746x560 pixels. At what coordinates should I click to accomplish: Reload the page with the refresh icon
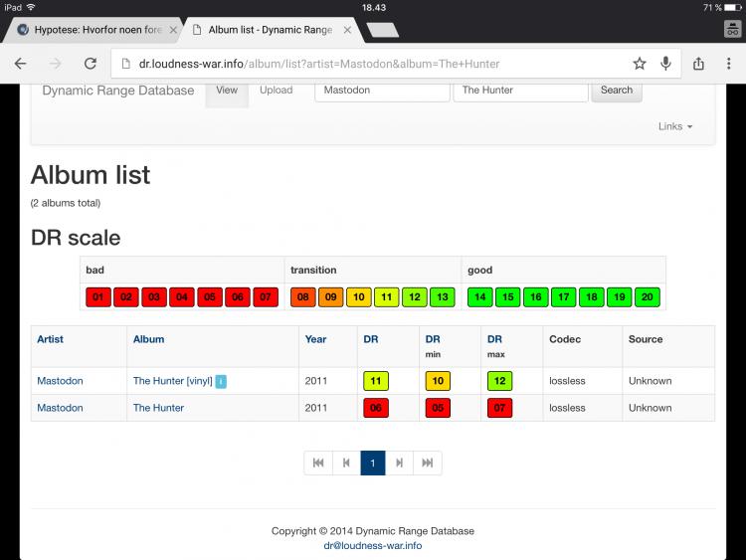tap(91, 64)
